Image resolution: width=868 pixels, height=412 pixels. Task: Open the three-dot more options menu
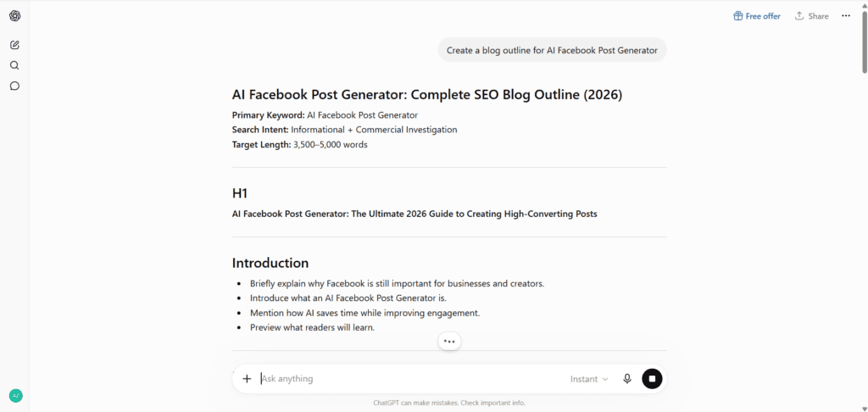[846, 16]
